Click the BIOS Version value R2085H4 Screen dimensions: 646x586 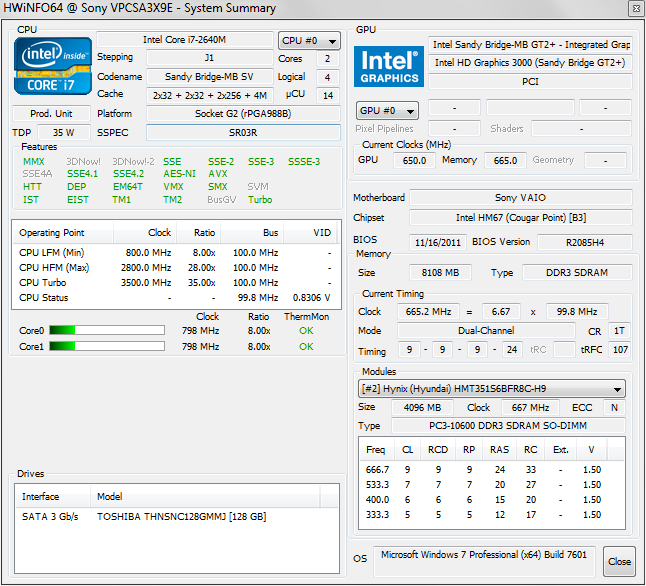(x=585, y=242)
